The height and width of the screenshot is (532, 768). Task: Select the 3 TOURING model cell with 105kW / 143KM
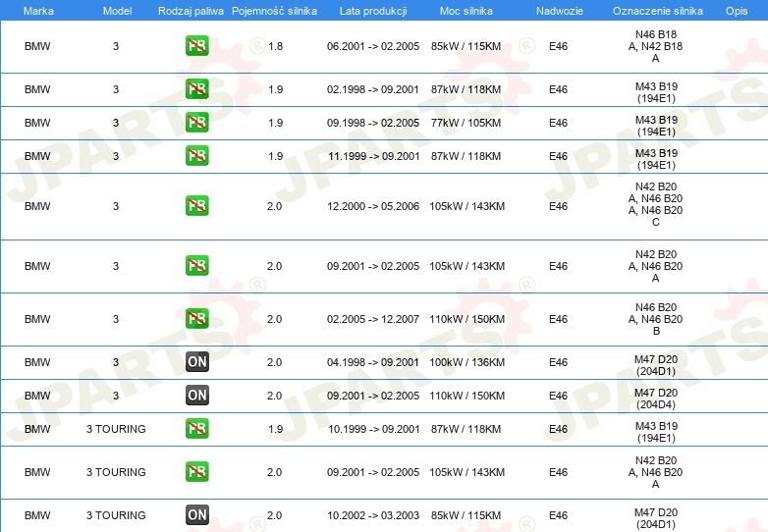click(x=116, y=472)
